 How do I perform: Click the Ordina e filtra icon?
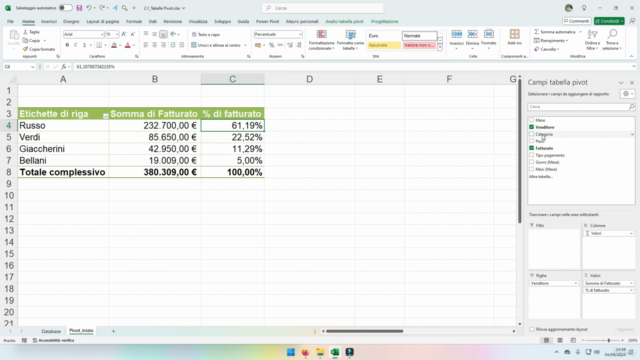pyautogui.click(x=592, y=34)
